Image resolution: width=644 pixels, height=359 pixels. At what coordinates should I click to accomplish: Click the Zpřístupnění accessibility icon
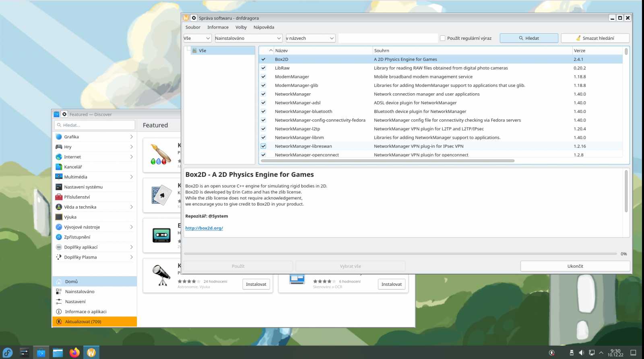[59, 237]
